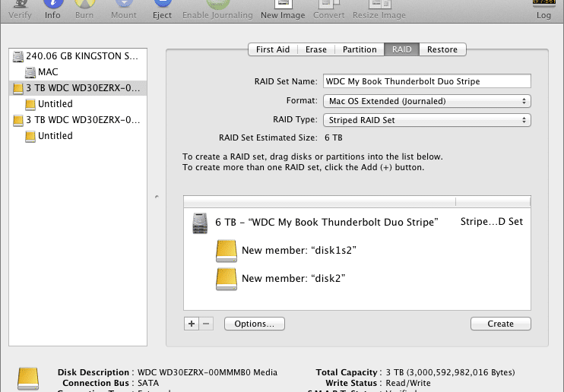Open Info for the selected disk
564x392 pixels.
coord(52,10)
